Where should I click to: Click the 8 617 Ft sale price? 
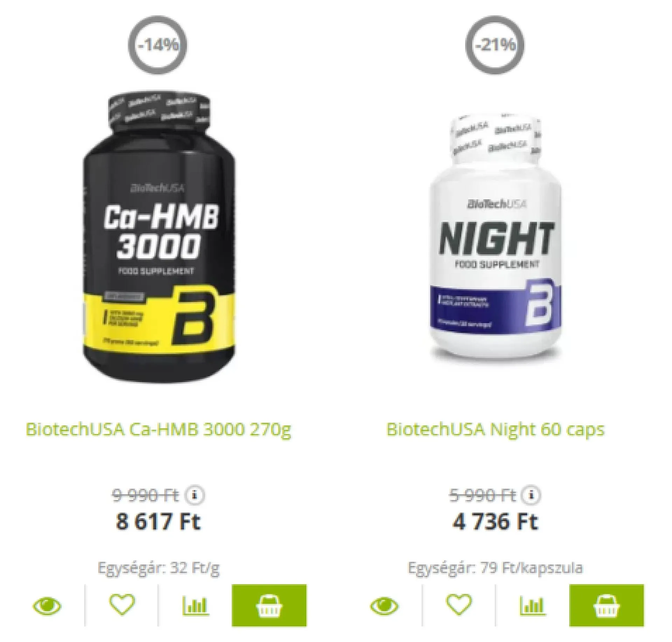pos(158,522)
